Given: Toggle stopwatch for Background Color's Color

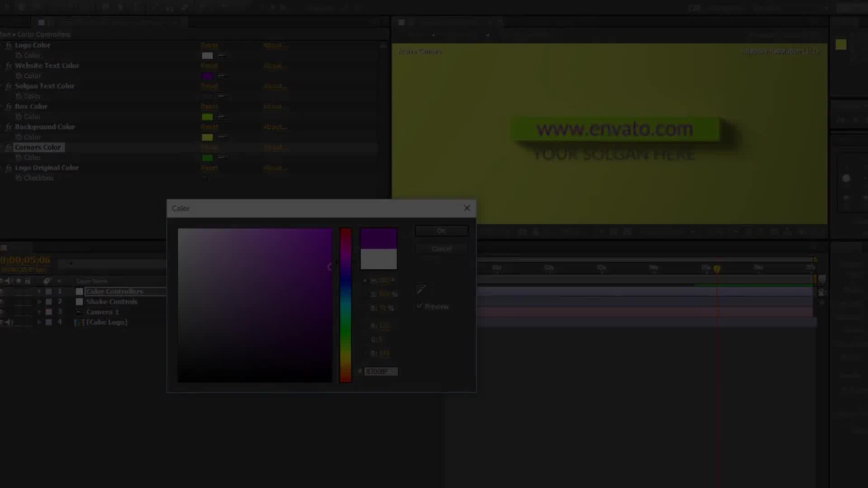Looking at the screenshot, I should click(19, 137).
